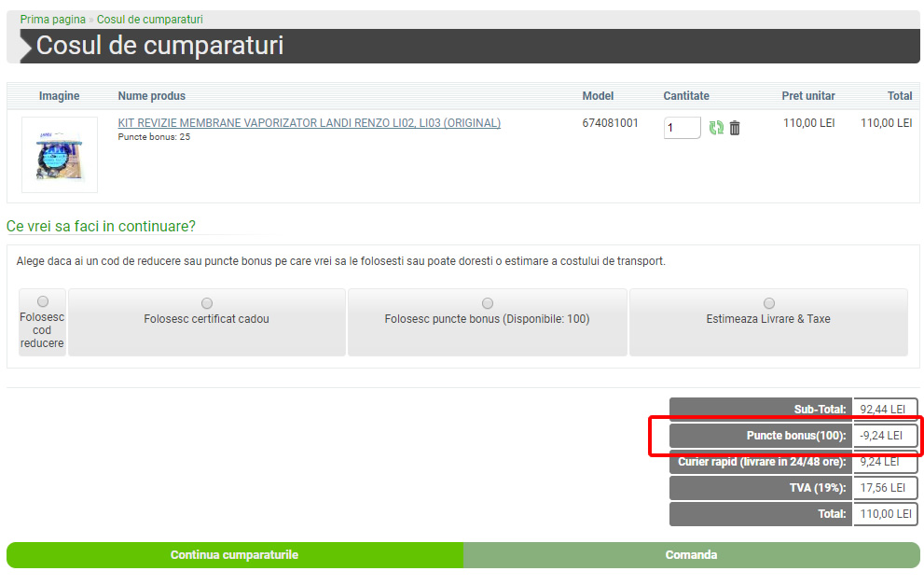
Task: Click the 110,00 LEI order total value
Action: click(x=885, y=514)
